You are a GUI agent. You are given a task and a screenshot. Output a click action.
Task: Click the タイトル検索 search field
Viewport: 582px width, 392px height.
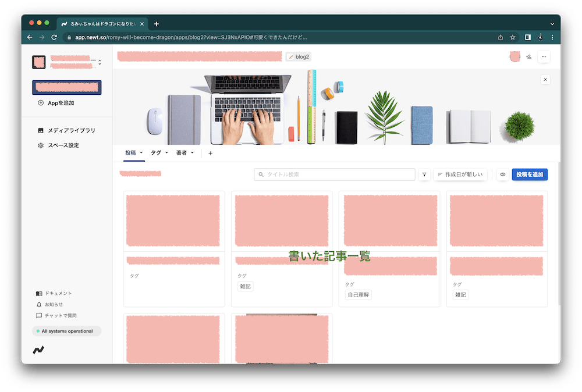click(335, 174)
